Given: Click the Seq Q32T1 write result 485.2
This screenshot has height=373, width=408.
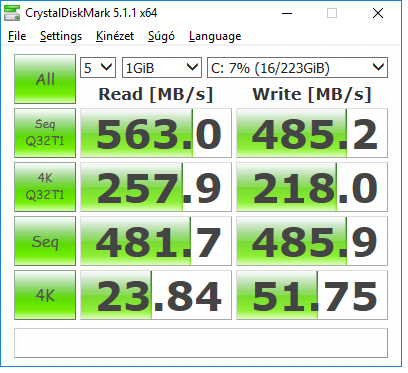Looking at the screenshot, I should (x=312, y=133).
